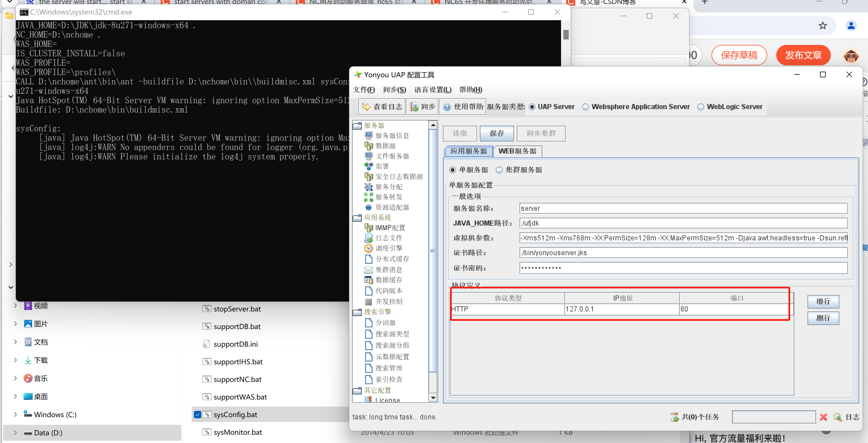
Task: Click the 同步 toolbar icon
Action: (414, 107)
